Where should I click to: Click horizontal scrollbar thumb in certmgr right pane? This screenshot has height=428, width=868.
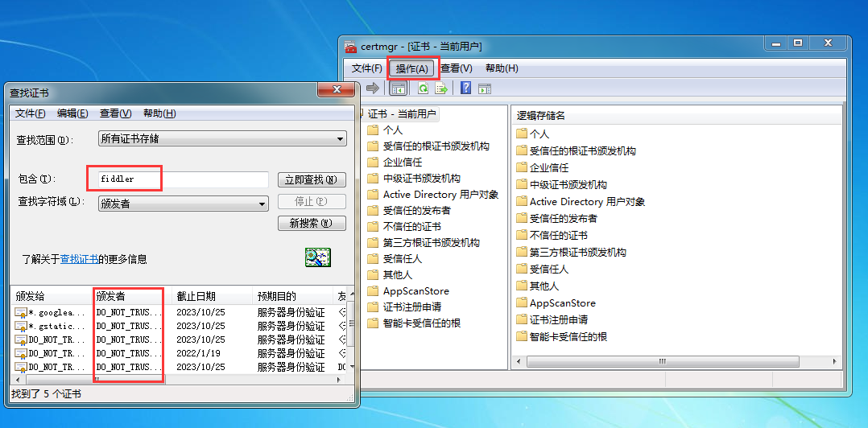point(663,361)
